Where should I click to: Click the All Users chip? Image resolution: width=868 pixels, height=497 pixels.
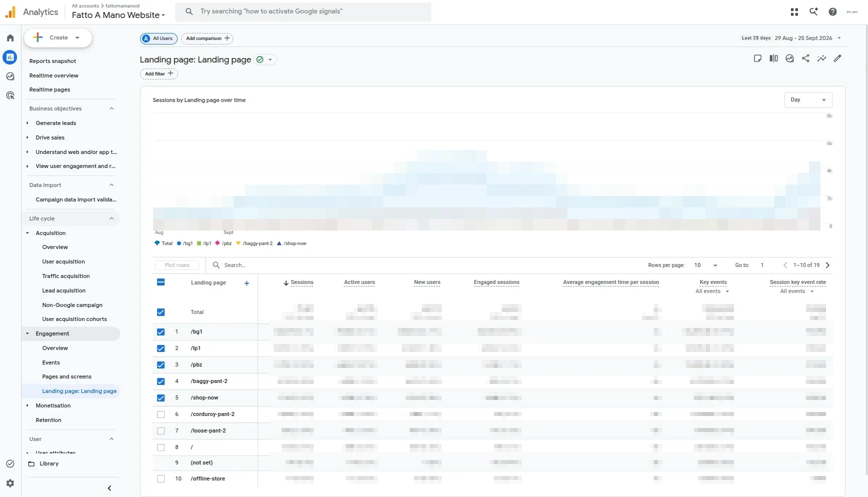159,38
